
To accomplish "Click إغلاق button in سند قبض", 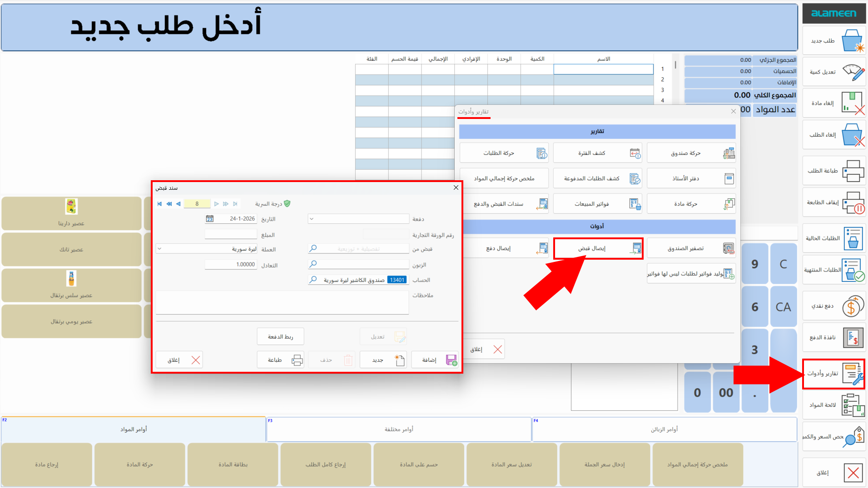I will [x=179, y=360].
